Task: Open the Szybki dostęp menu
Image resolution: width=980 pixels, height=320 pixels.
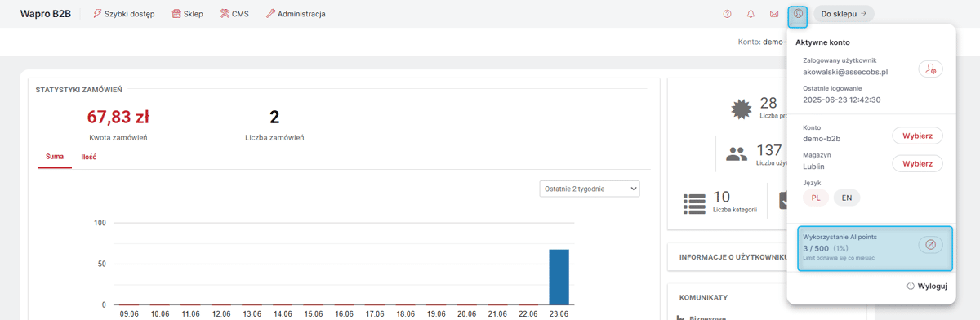Action: tap(123, 14)
